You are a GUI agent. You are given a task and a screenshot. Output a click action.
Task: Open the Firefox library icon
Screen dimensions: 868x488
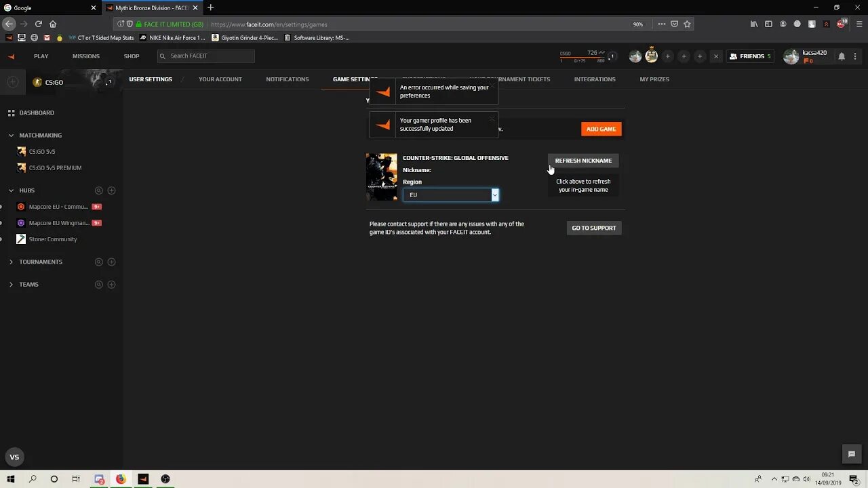754,24
